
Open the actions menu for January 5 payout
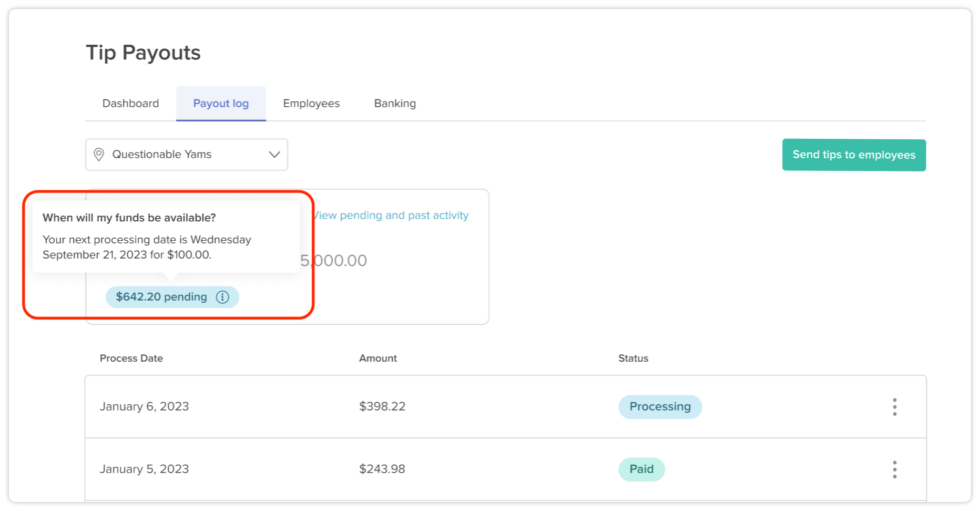coord(894,468)
